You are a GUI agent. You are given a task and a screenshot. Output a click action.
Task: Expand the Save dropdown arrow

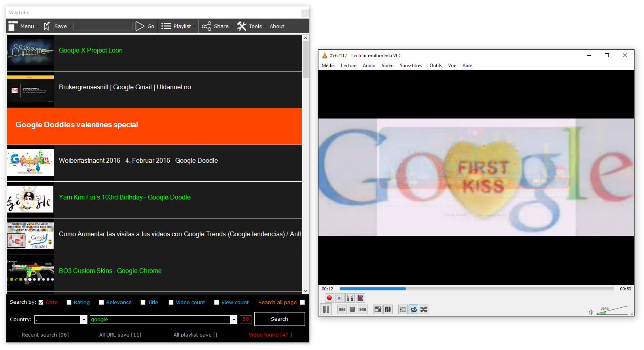click(x=70, y=26)
